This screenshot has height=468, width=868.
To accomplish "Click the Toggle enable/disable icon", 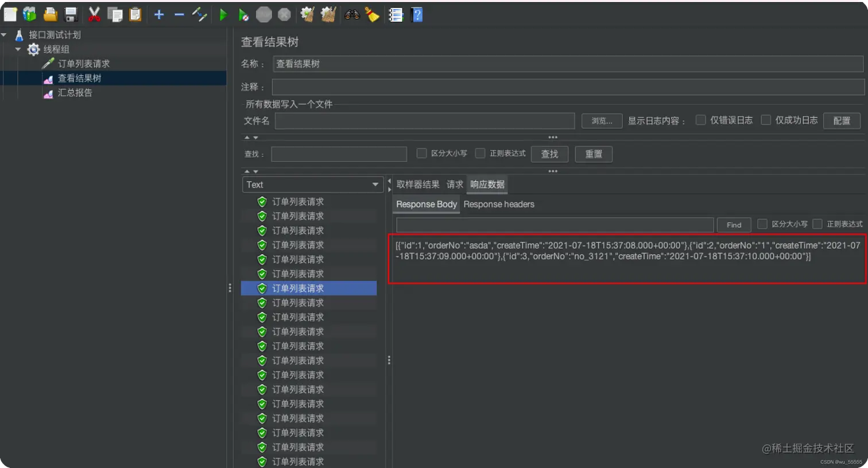I will point(199,14).
